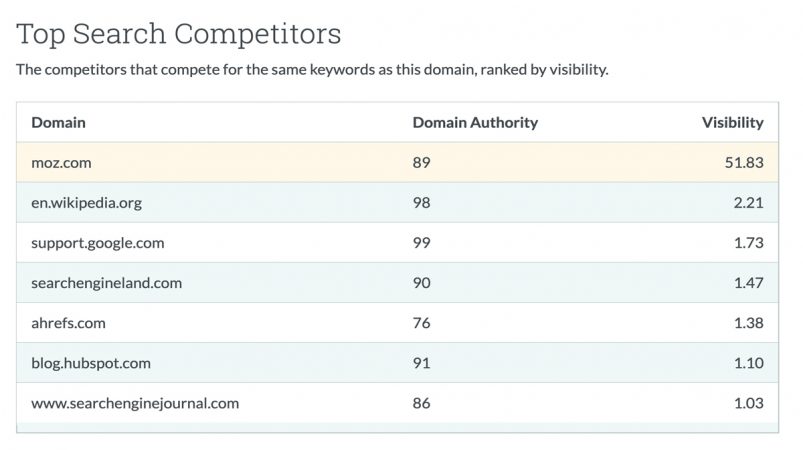Click the Visibility column header
Viewport: 803px width, 450px height.
pyautogui.click(x=732, y=122)
